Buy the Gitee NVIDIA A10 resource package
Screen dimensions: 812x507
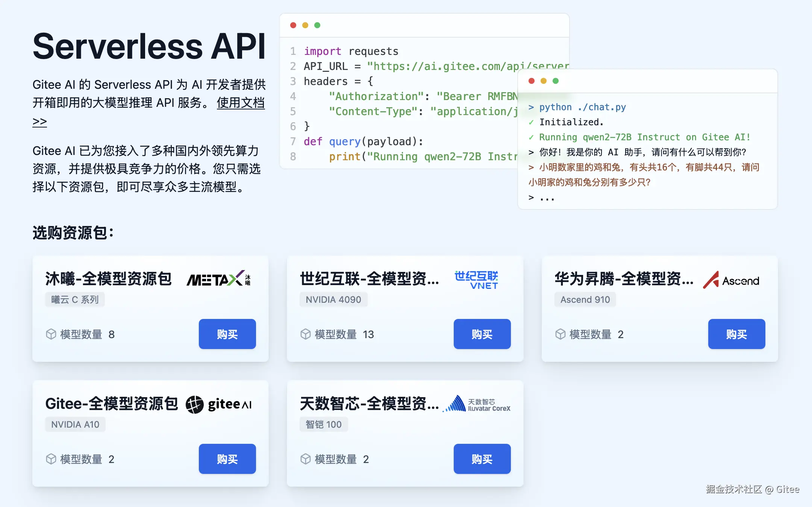(x=227, y=459)
